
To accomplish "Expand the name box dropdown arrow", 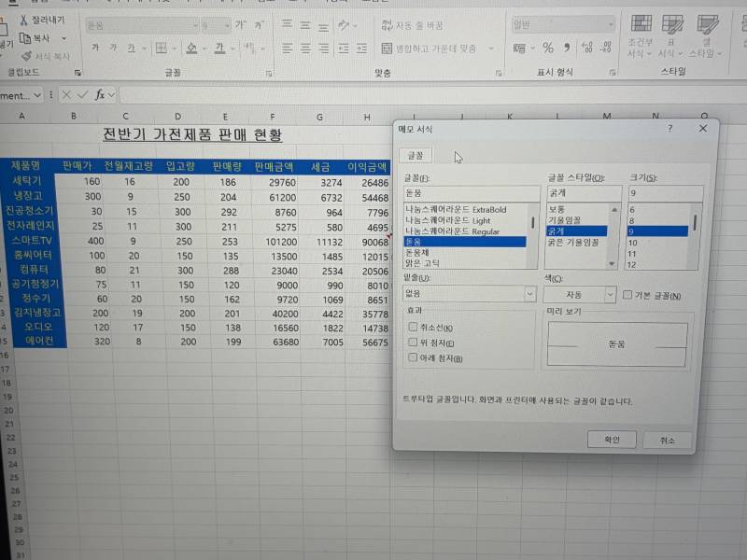I will tap(37, 96).
